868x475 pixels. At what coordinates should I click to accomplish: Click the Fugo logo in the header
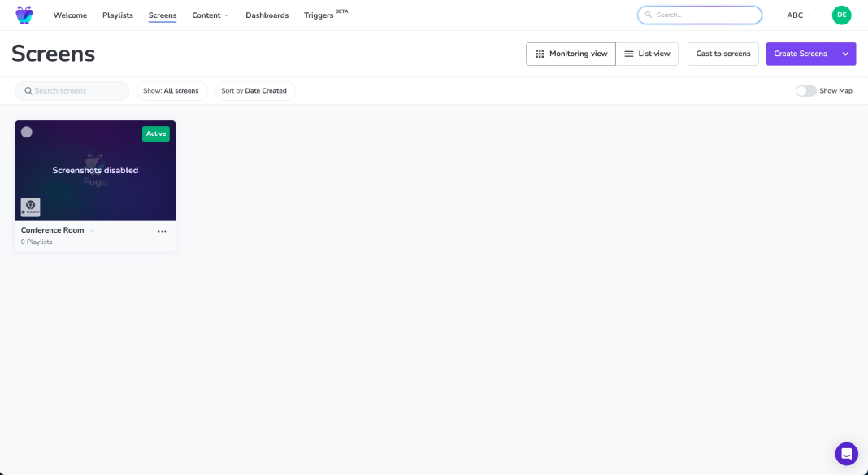24,15
